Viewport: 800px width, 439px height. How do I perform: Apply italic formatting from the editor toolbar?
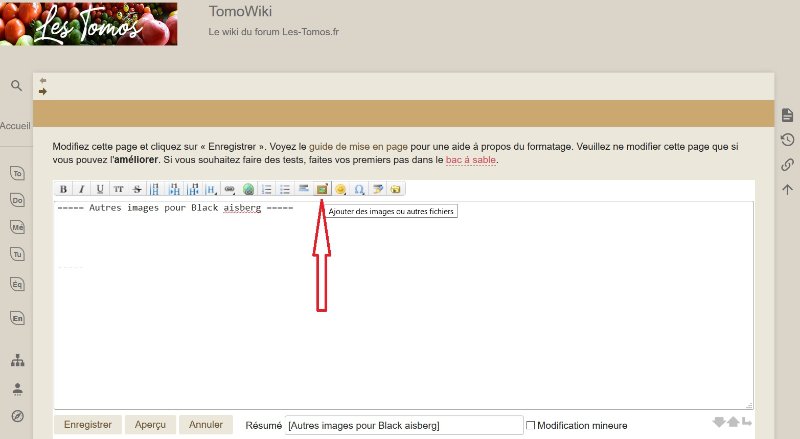pyautogui.click(x=82, y=189)
